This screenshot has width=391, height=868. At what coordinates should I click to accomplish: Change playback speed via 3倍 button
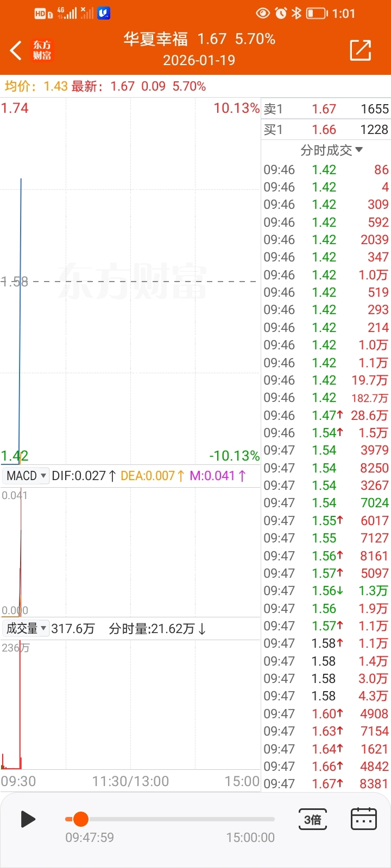tap(312, 819)
